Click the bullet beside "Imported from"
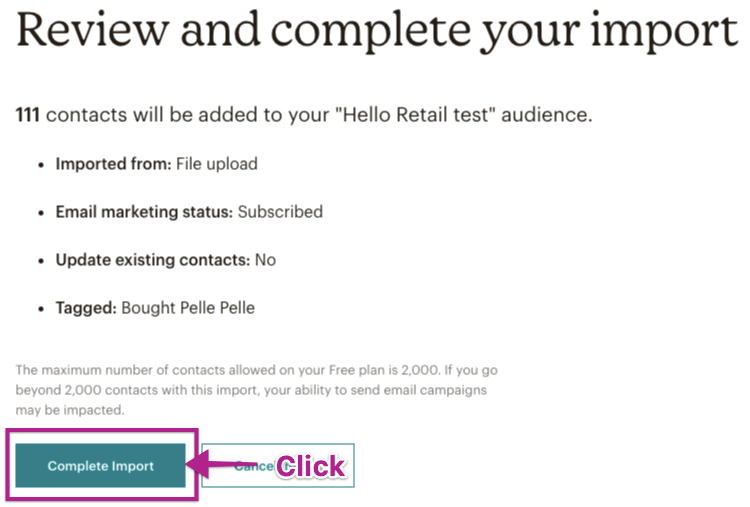 click(x=41, y=165)
